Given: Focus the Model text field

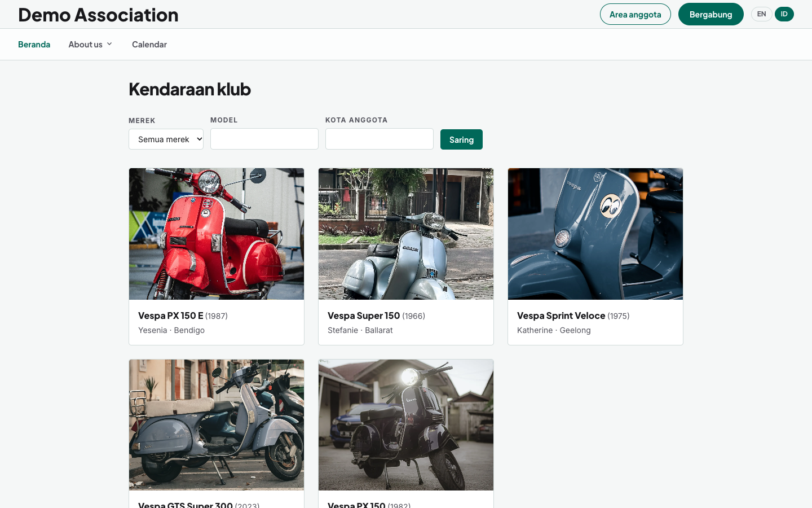Looking at the screenshot, I should [x=264, y=139].
